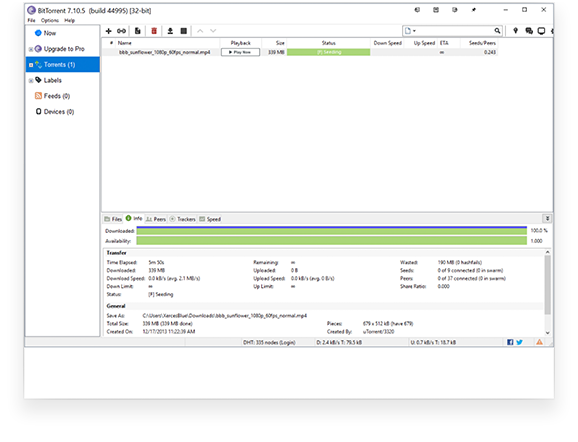The height and width of the screenshot is (442, 578).
Task: Click the # column header
Action: click(x=111, y=43)
